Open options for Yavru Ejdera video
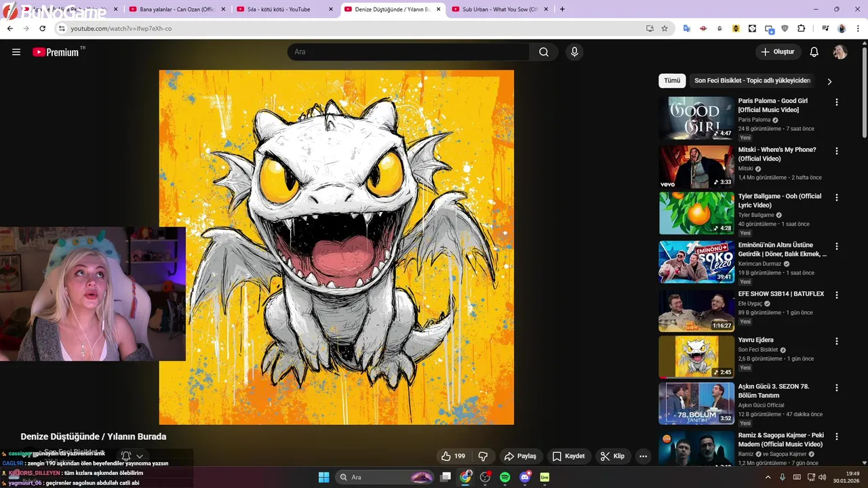The image size is (868, 488). [836, 342]
